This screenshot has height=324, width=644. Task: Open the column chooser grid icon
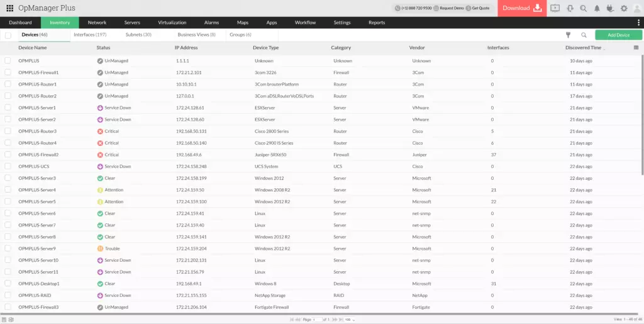(636, 48)
